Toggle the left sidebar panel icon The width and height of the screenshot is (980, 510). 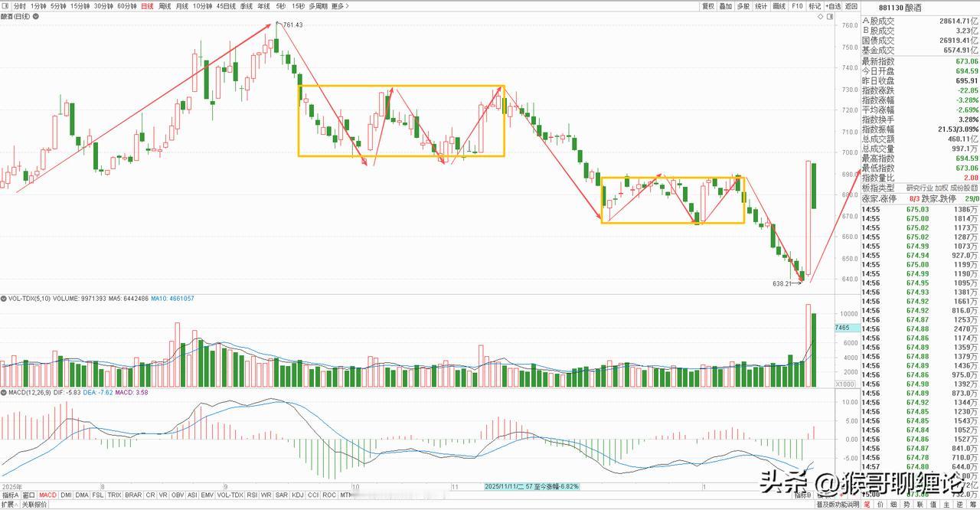click(5, 6)
